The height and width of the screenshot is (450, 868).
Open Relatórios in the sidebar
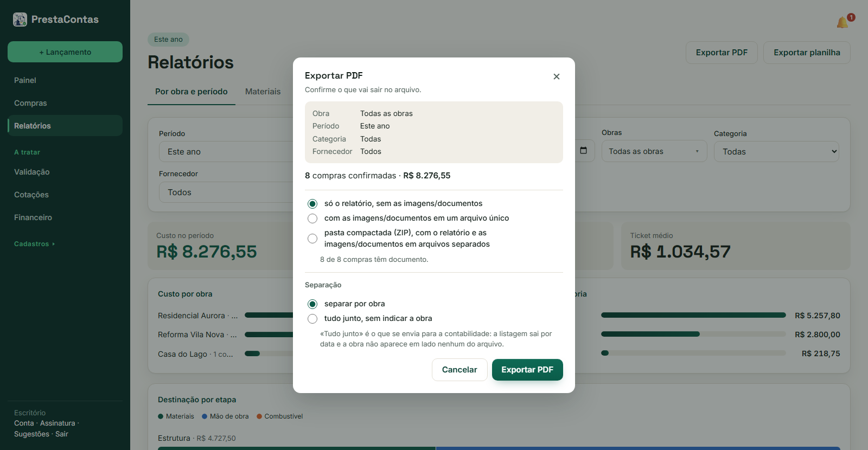point(65,126)
